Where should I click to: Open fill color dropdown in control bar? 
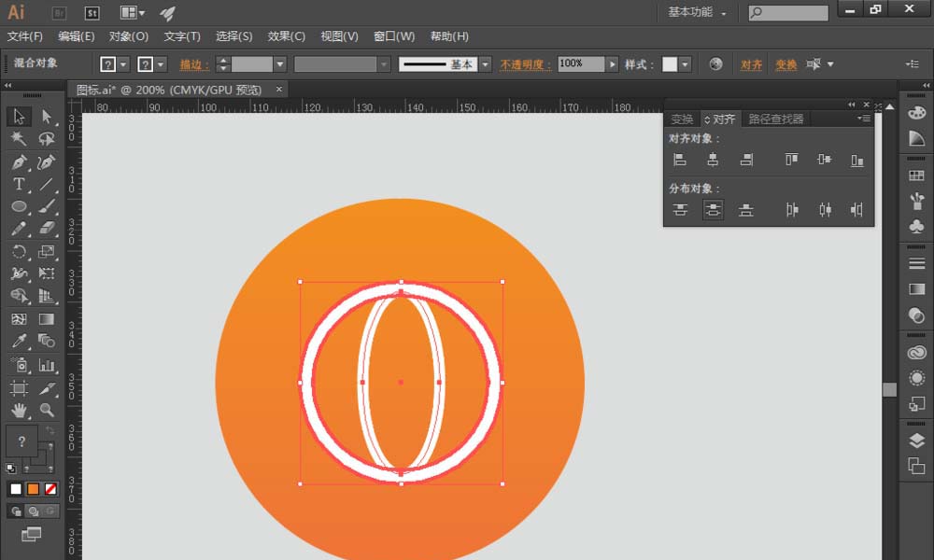(123, 64)
